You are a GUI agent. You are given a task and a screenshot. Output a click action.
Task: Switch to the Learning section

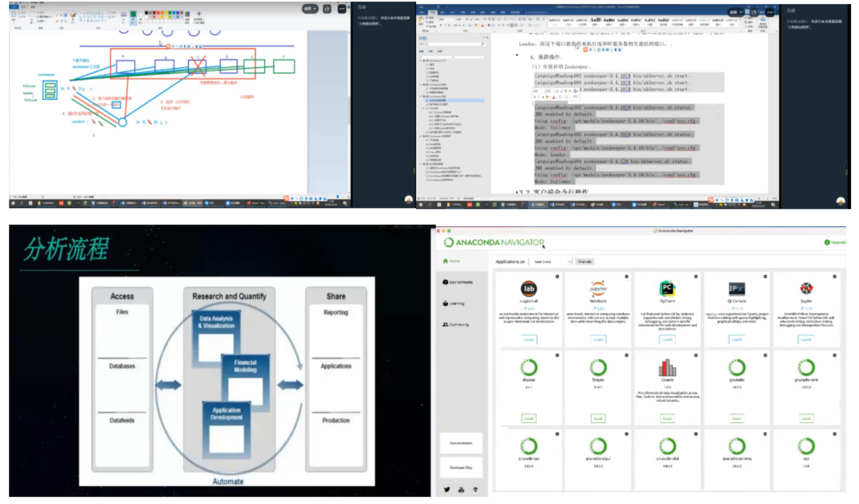point(454,303)
